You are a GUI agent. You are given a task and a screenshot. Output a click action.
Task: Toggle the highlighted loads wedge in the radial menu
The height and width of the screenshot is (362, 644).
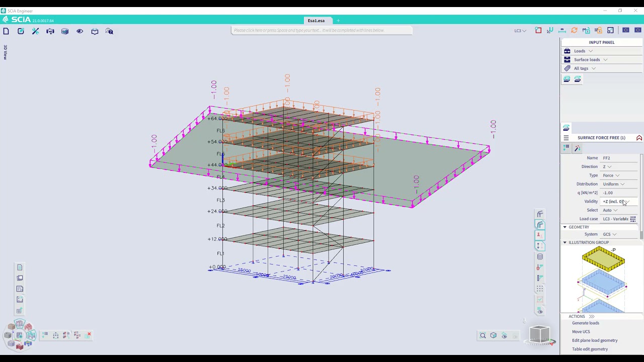[x=31, y=335]
